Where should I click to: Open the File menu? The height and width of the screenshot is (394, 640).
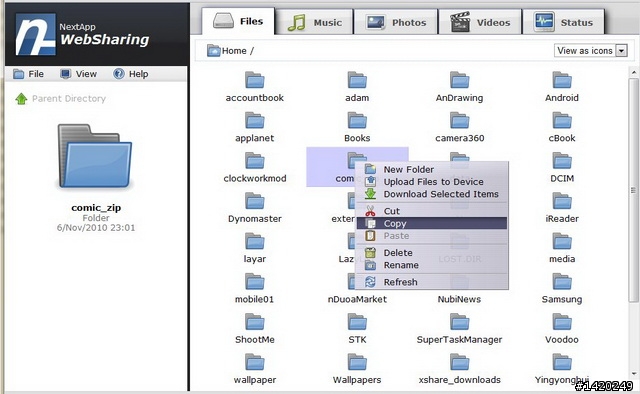coord(28,74)
